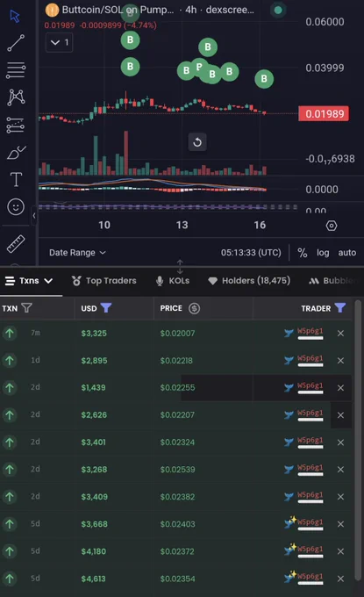Remove trader filter on the $3,401 row
The width and height of the screenshot is (364, 597).
340,442
